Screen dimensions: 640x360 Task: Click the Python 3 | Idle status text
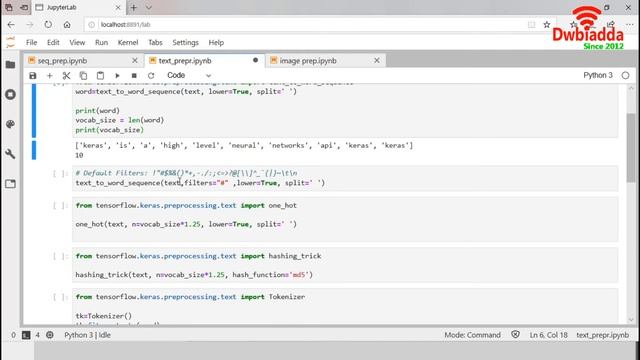coord(87,335)
